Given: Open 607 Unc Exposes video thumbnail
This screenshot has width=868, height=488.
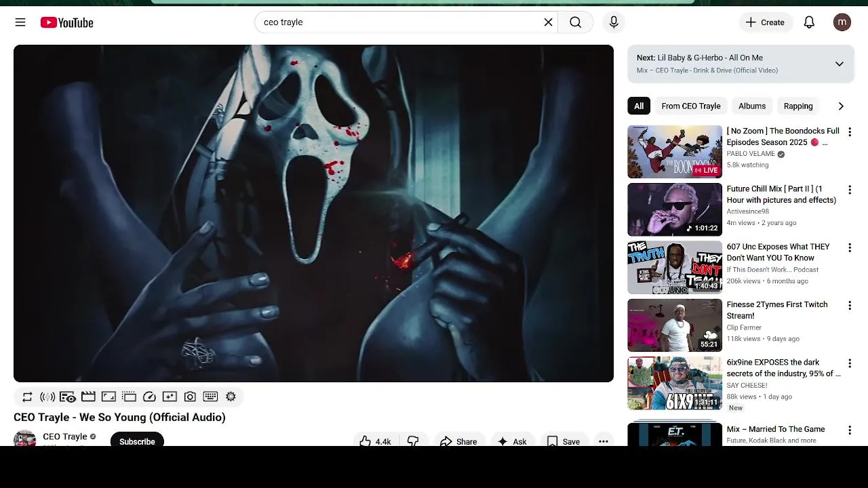Looking at the screenshot, I should (675, 268).
